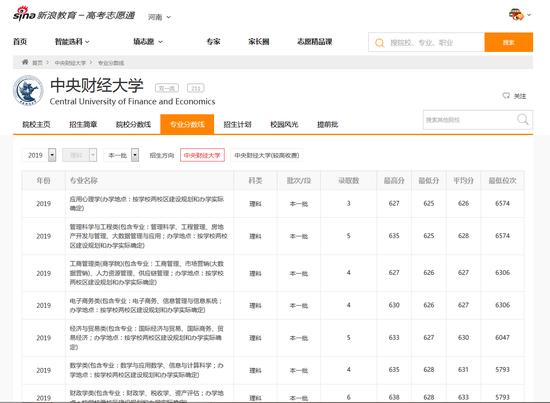Open the 2019 year dropdown
Viewport: 550px width, 403px height.
pos(40,155)
